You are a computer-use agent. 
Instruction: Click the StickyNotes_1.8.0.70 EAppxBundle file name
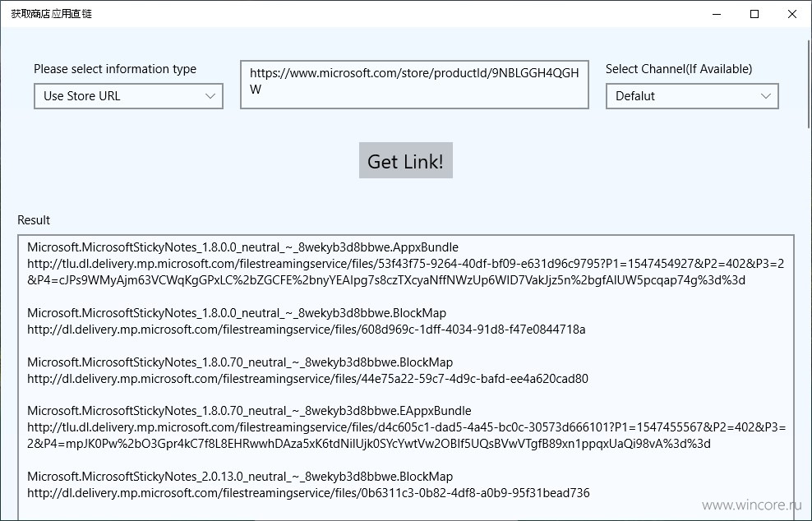pyautogui.click(x=250, y=411)
